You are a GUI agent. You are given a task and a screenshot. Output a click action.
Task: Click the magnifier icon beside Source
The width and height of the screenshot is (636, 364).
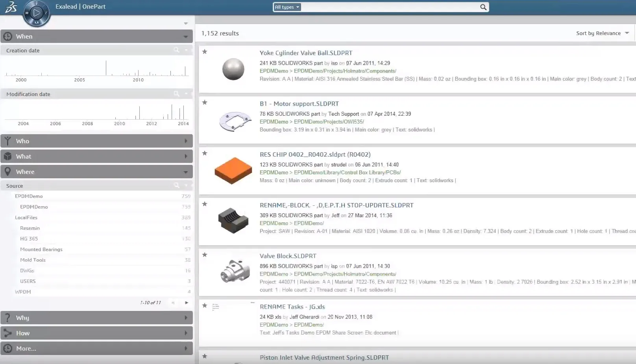point(176,185)
